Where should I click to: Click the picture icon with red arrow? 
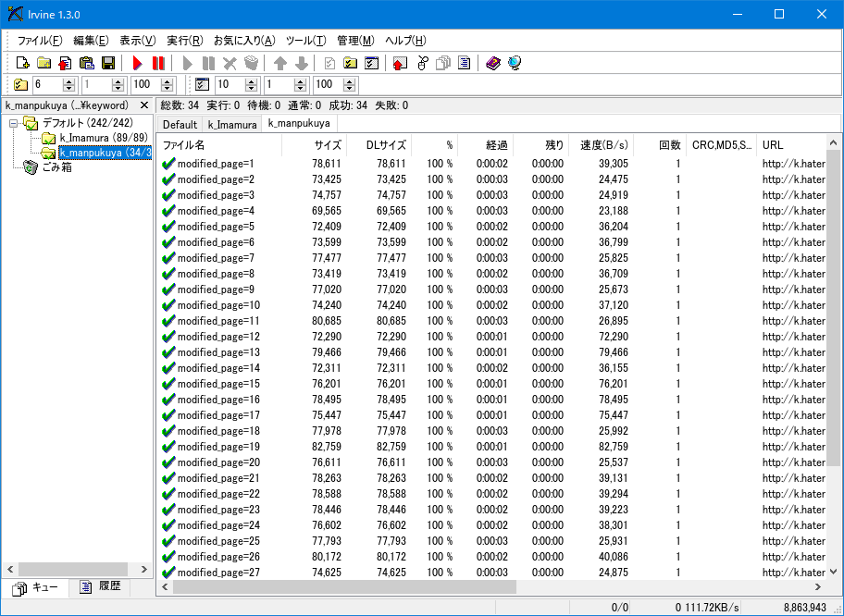[x=400, y=64]
